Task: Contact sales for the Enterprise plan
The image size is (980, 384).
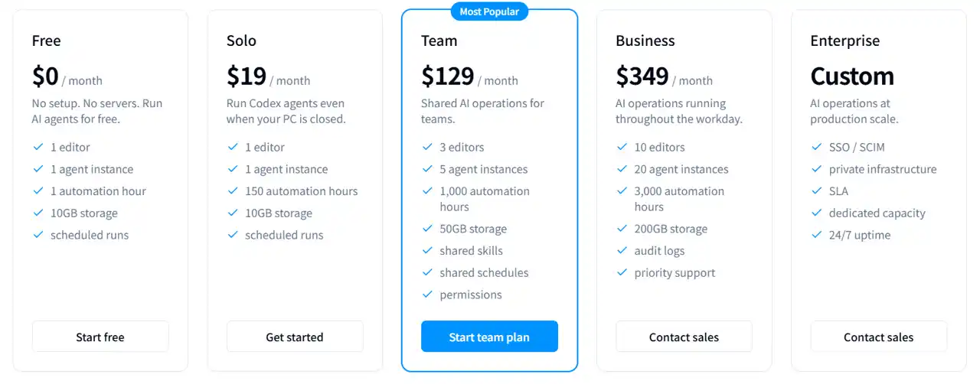Action: (x=878, y=337)
